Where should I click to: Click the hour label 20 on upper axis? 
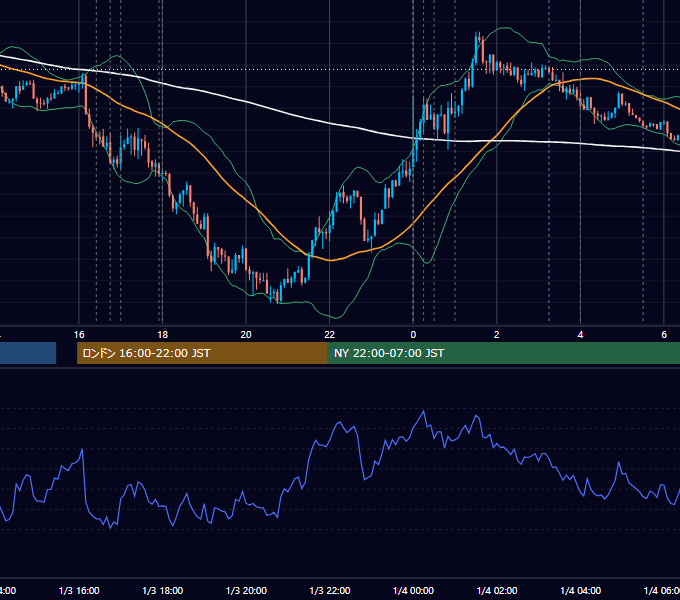246,335
